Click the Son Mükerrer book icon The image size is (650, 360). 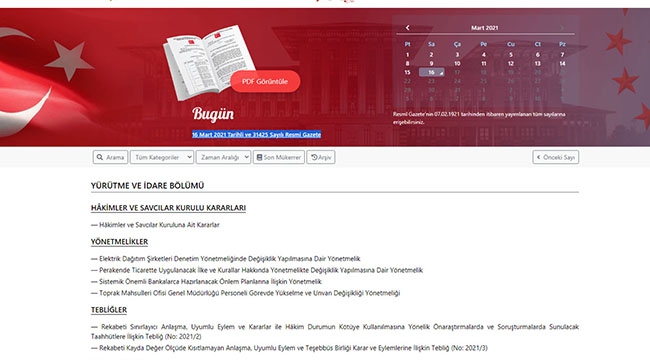click(x=260, y=157)
